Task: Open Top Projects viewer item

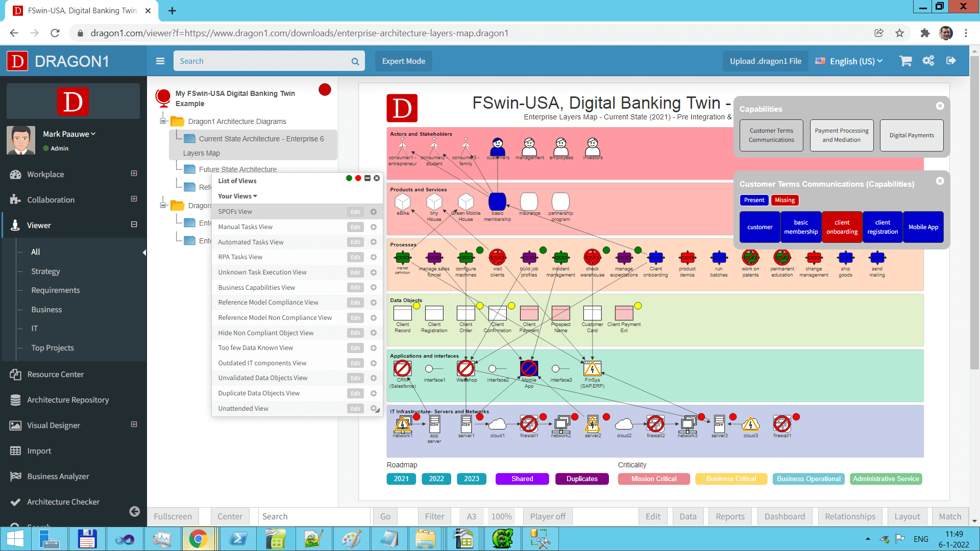Action: click(x=53, y=348)
